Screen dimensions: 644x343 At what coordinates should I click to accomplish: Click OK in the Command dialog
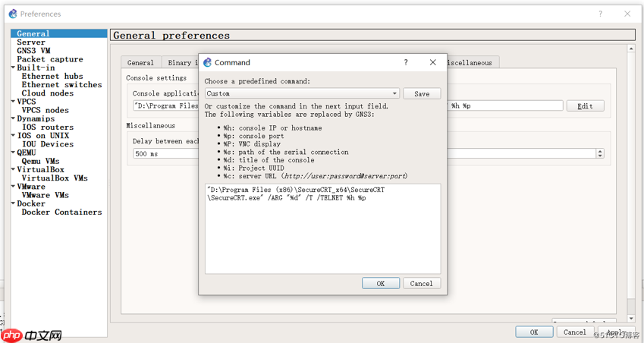tap(381, 284)
